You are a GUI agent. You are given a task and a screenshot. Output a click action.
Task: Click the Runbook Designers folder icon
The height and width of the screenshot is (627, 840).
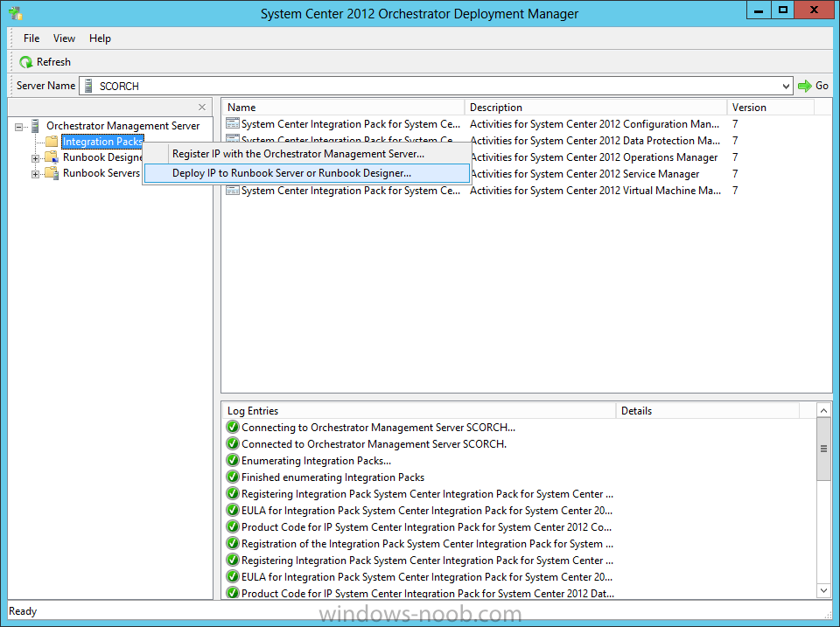tap(52, 157)
